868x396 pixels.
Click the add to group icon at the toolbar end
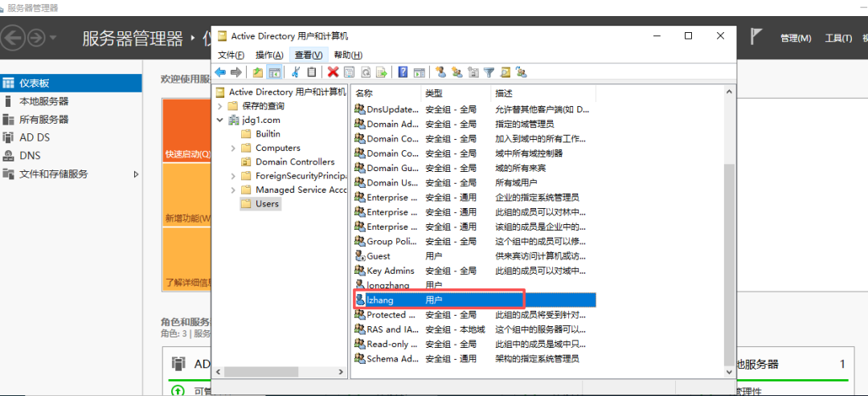click(521, 72)
